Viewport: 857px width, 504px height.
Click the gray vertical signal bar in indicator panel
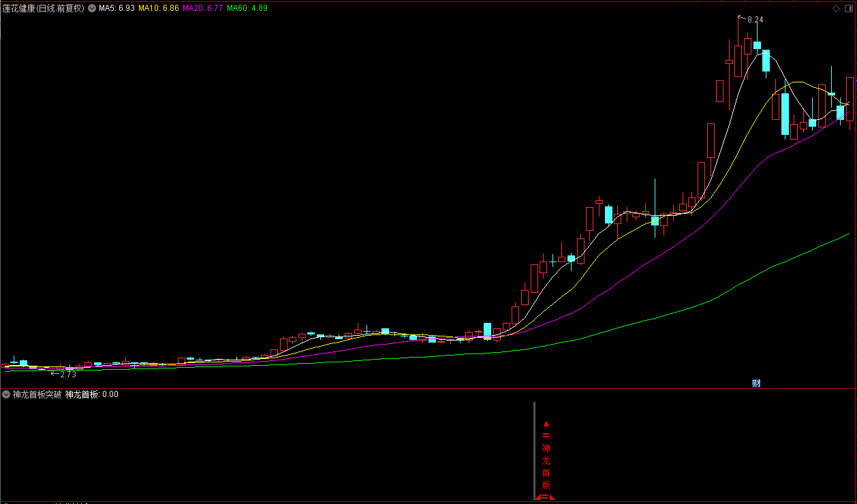(535, 450)
